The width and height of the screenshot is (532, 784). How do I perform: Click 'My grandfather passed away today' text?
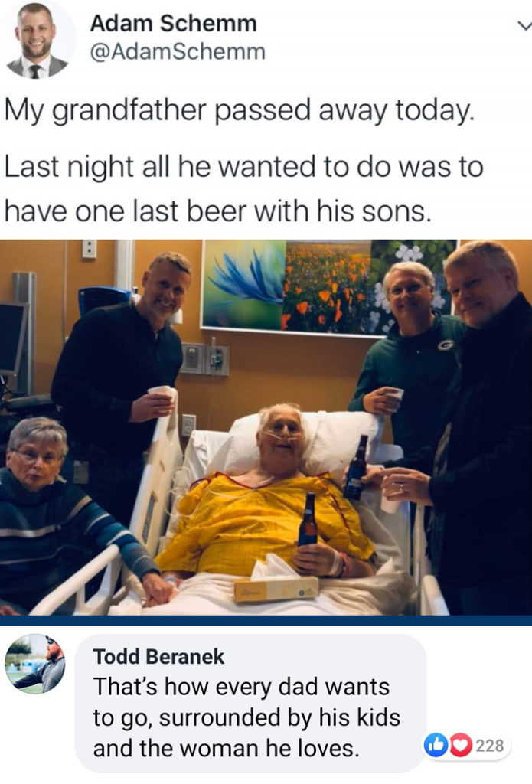coord(239,110)
